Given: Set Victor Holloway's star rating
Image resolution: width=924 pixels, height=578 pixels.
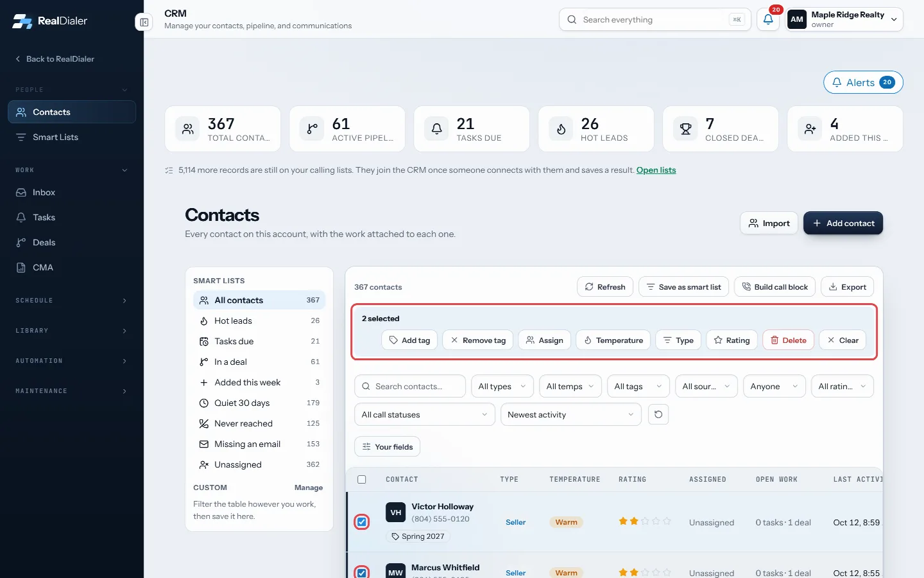Looking at the screenshot, I should coord(645,521).
